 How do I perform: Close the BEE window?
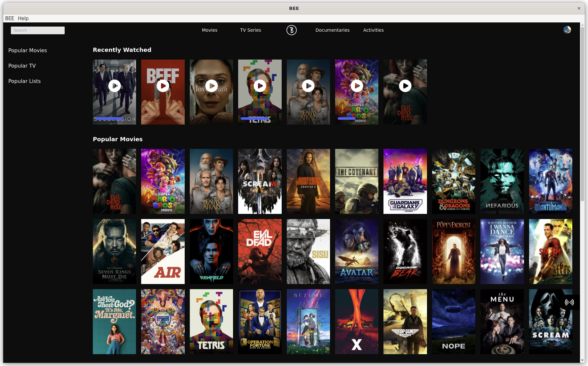point(579,8)
